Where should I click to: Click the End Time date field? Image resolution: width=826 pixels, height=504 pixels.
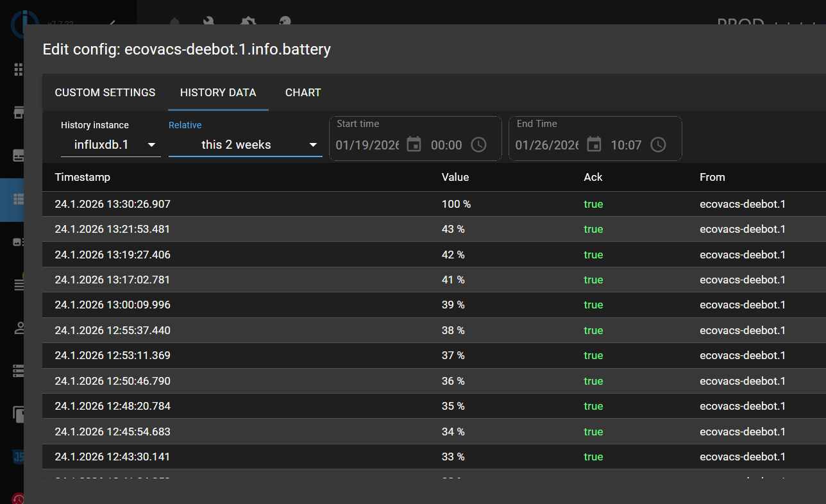(x=546, y=145)
